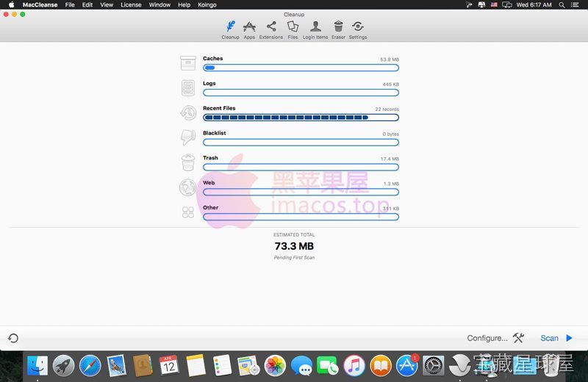Open App Store from the Dock

click(x=407, y=365)
